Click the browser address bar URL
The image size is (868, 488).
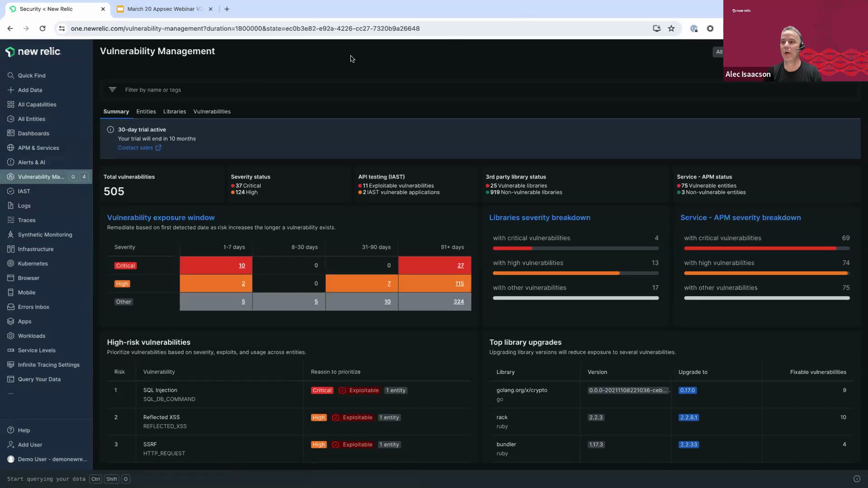point(245,28)
